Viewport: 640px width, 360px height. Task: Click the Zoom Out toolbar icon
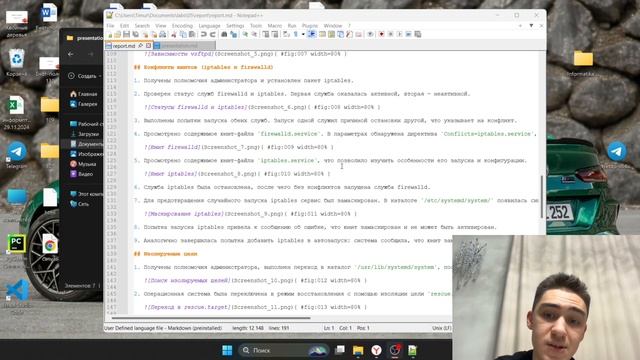pyautogui.click(x=254, y=34)
